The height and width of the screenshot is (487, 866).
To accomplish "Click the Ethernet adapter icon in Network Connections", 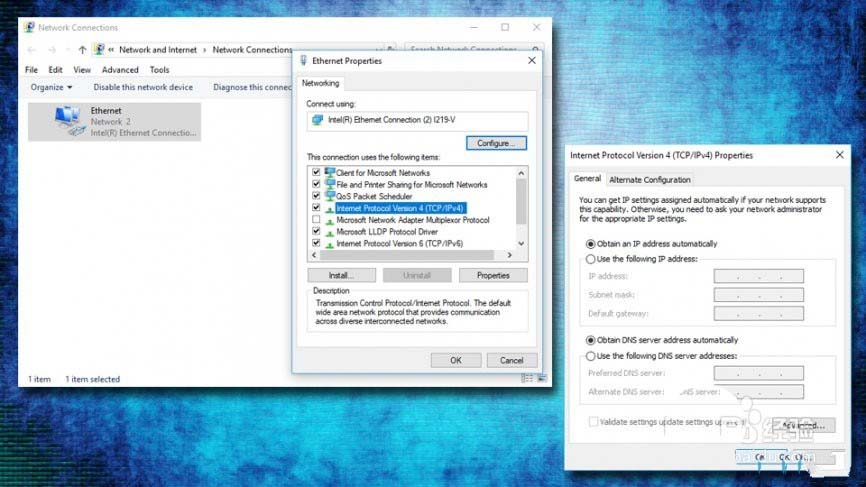I will 69,121.
